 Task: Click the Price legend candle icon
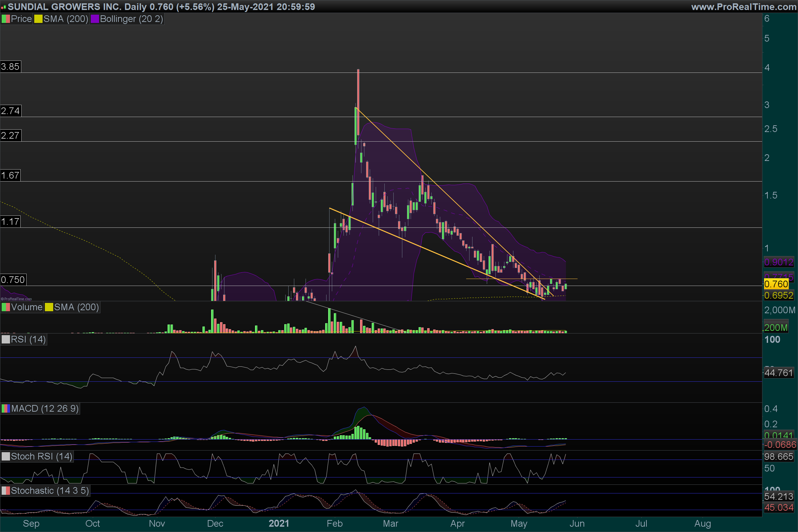click(6, 19)
